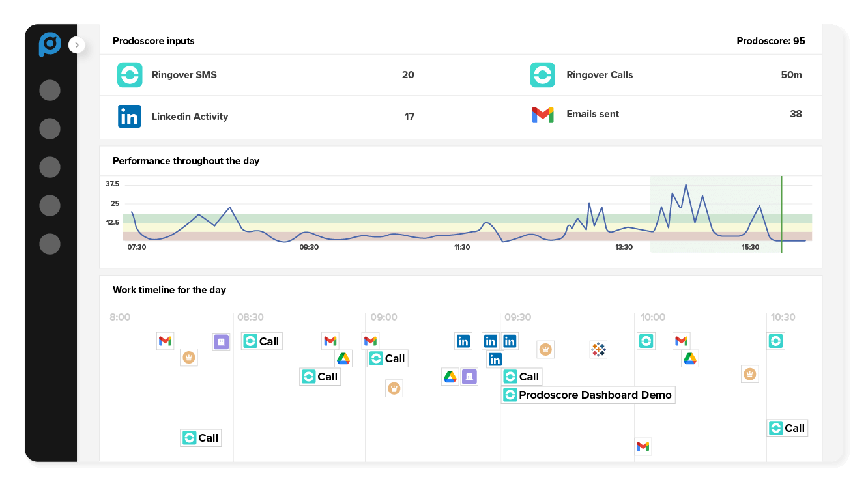Select the top navigation circle in the sidebar
868x486 pixels.
point(50,90)
